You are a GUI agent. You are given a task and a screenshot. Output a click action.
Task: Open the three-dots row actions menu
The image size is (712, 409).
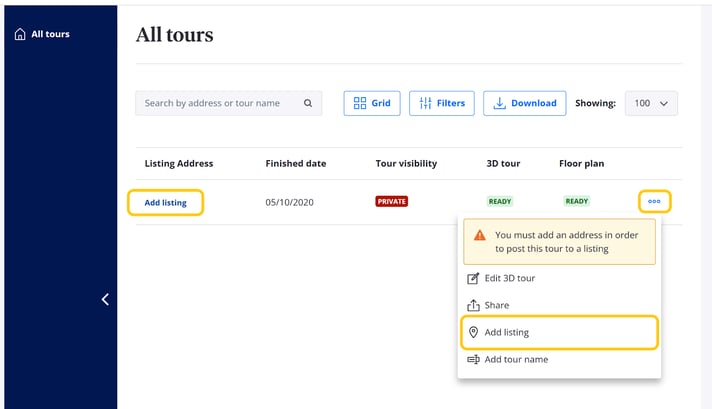pos(654,201)
